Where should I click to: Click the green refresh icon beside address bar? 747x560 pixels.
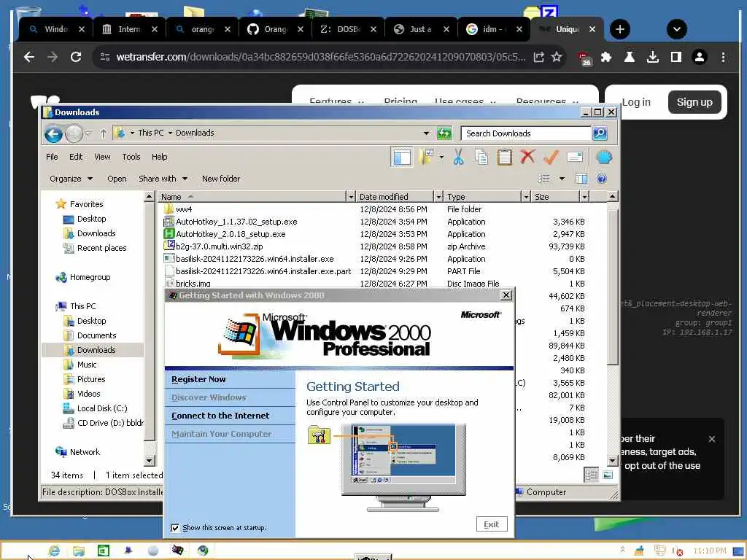[x=444, y=133]
